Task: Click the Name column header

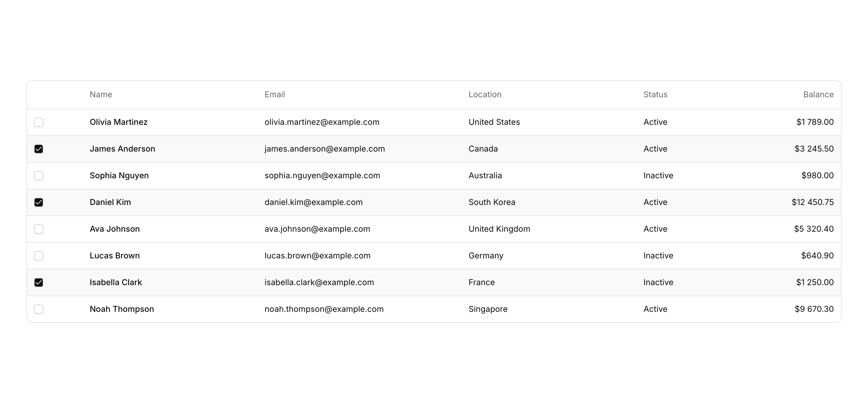Action: click(101, 95)
